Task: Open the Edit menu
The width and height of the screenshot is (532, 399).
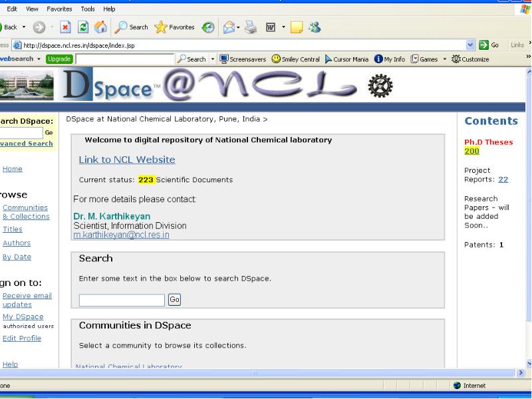Action: point(12,9)
